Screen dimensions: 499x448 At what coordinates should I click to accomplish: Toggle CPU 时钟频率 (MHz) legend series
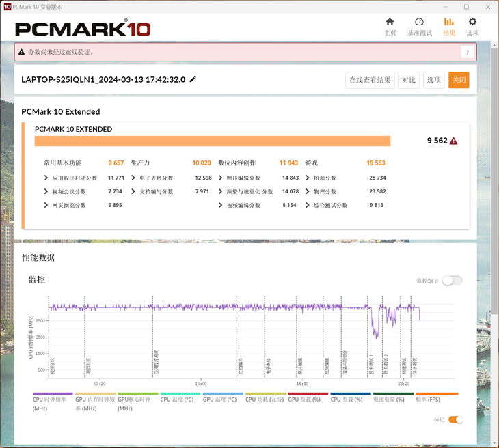click(x=53, y=402)
